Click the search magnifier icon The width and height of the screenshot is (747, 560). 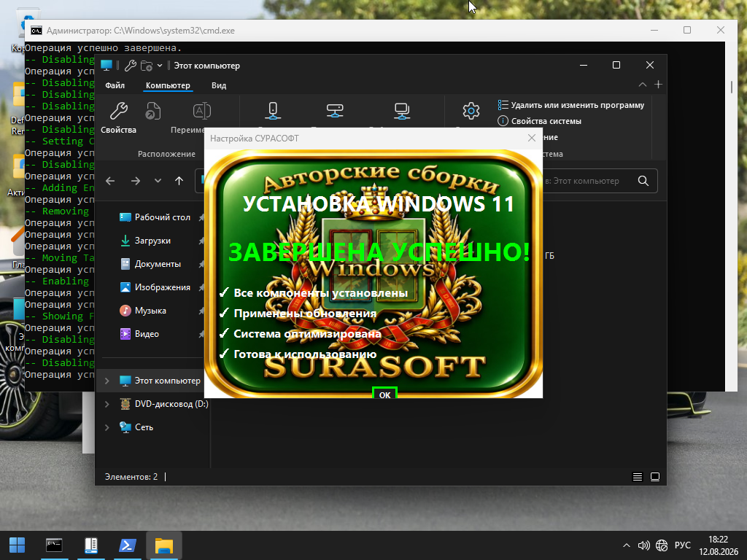pos(643,181)
